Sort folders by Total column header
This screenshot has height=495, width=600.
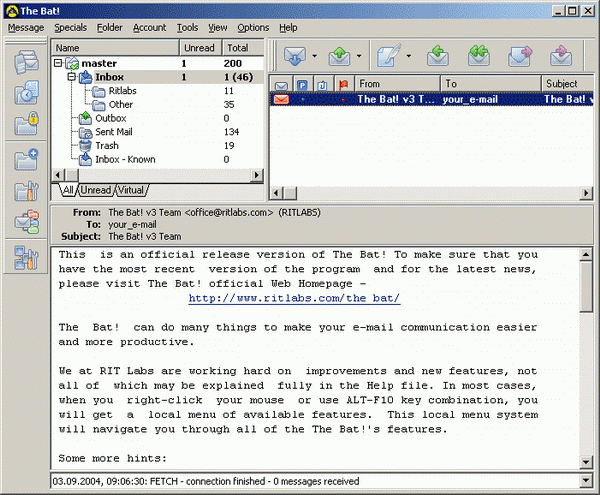click(243, 48)
